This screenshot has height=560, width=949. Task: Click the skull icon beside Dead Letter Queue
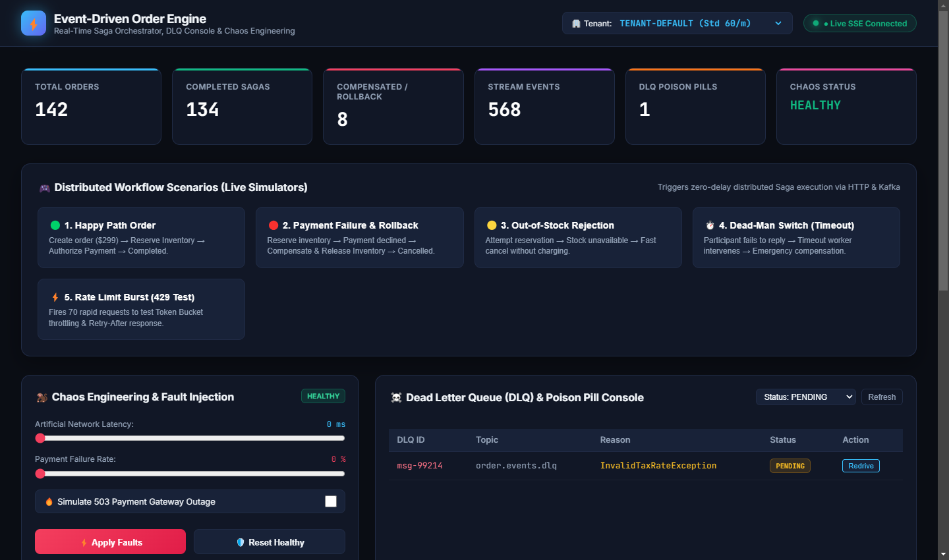tap(396, 397)
